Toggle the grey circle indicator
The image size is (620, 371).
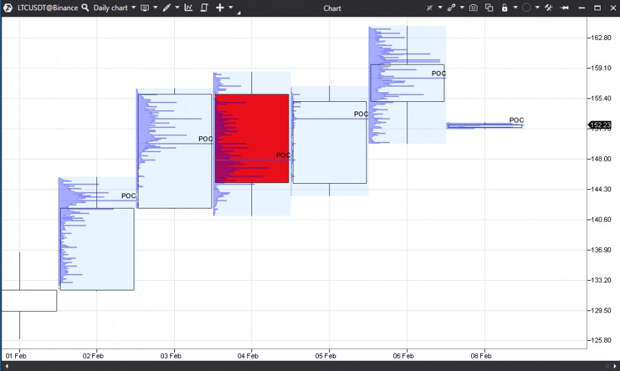pyautogui.click(x=526, y=8)
